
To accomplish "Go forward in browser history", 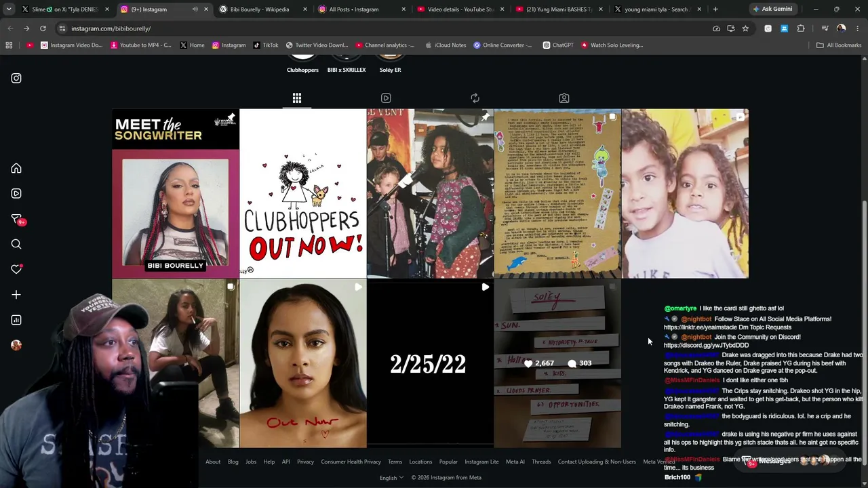I will pos(26,28).
